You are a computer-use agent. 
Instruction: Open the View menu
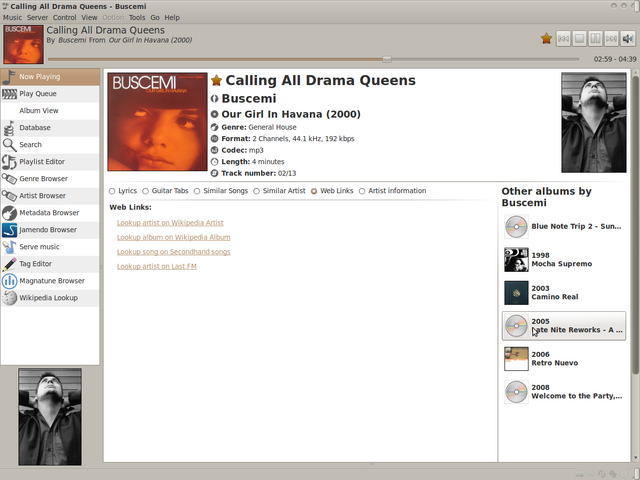click(89, 18)
